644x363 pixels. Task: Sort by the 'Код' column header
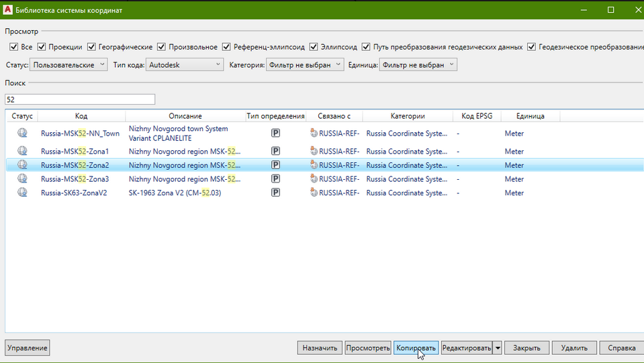[x=81, y=116]
